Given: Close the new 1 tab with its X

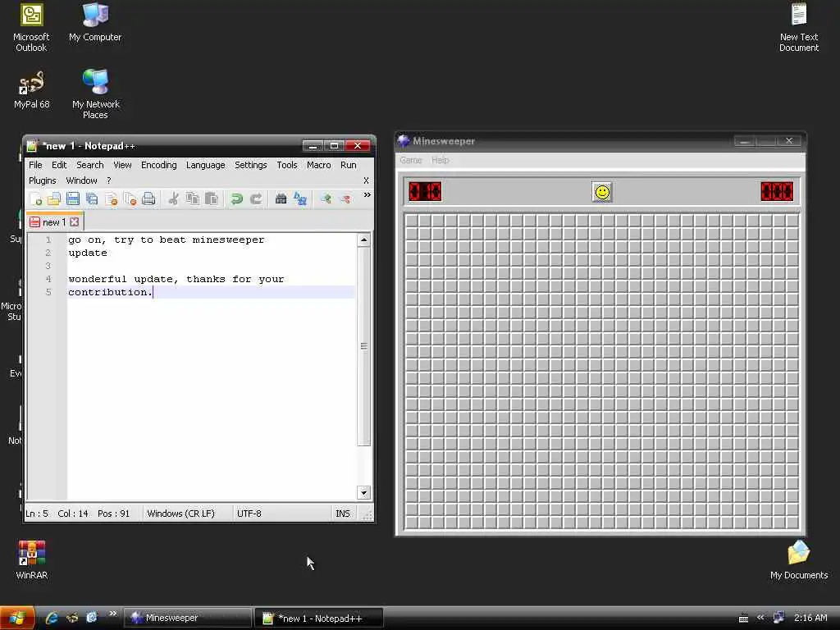Looking at the screenshot, I should point(75,221).
